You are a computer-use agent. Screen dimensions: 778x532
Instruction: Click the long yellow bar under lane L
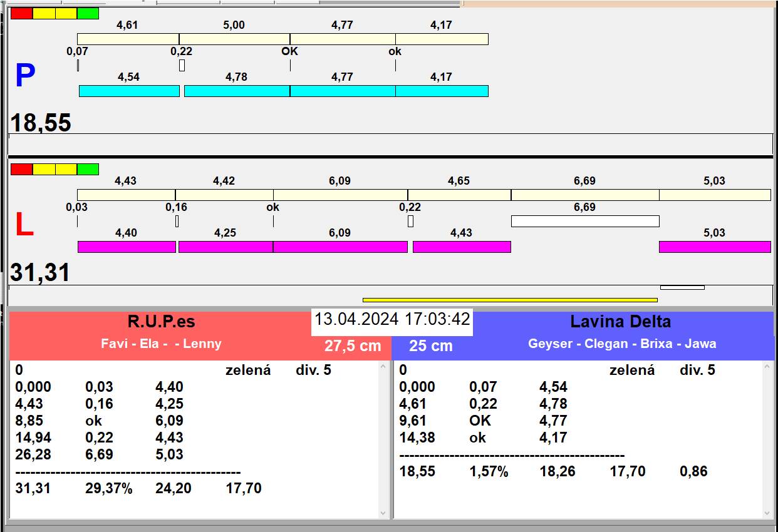510,300
